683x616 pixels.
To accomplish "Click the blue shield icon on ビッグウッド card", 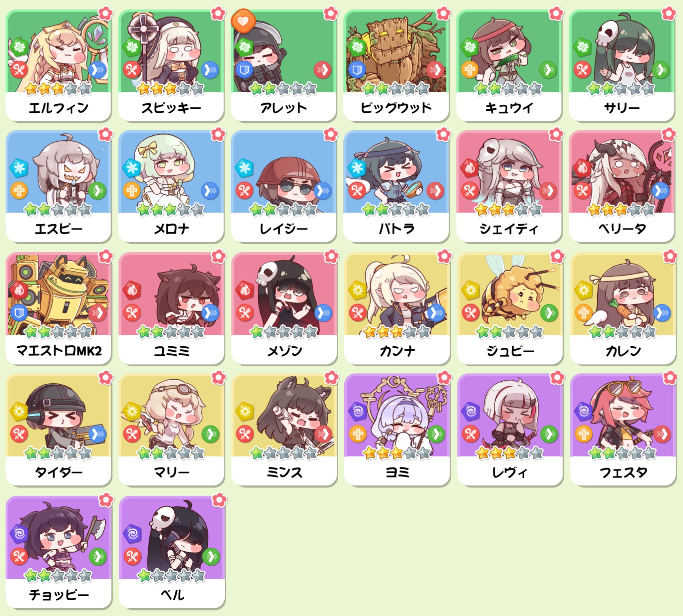I will (x=357, y=70).
